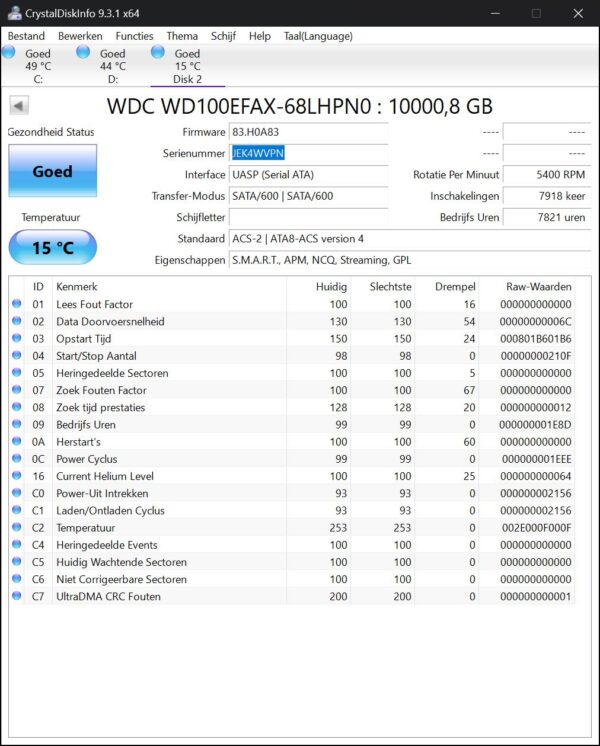
Task: Click status orb for 09 Bedrijfs Uren row
Action: pyautogui.click(x=17, y=424)
